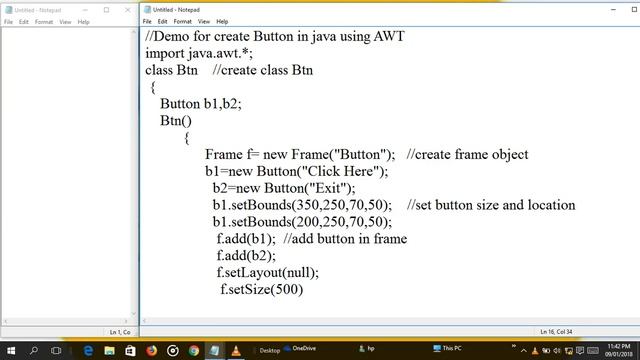Open battery status in system tray
The image size is (640, 360).
point(546,351)
